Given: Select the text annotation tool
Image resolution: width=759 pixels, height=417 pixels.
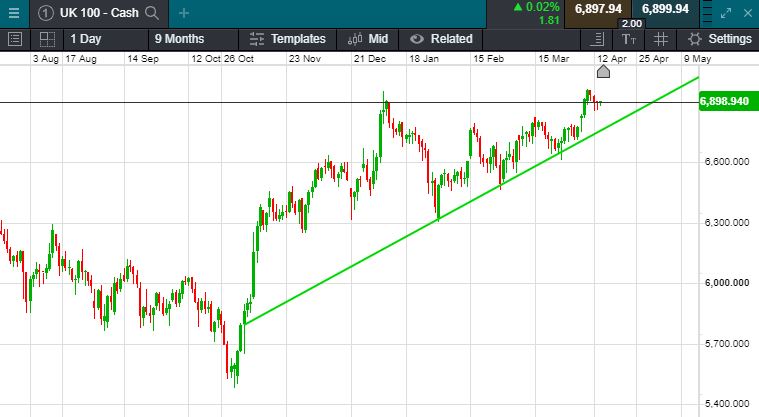Looking at the screenshot, I should 628,39.
